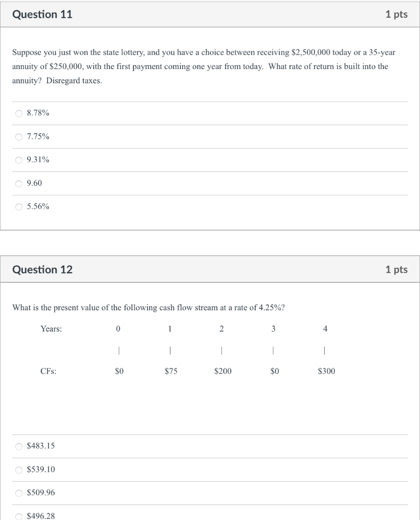Choose 7.75% as the annuity rate answer

18,137
